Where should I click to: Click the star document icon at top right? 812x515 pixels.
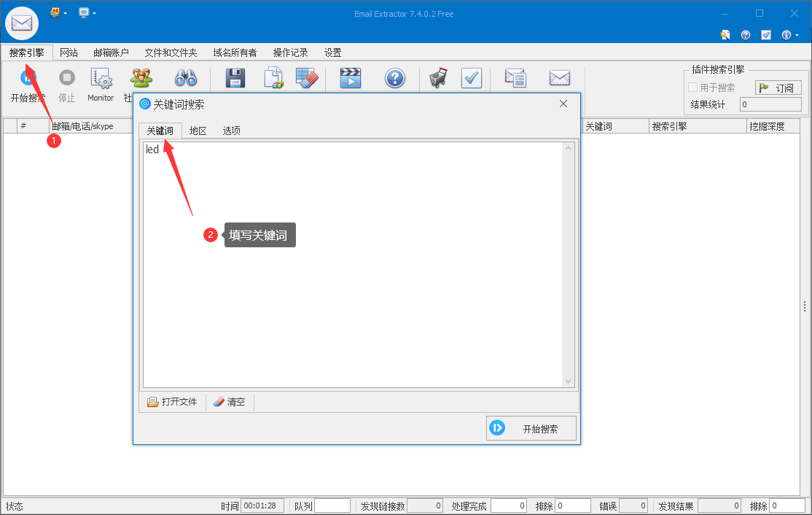point(725,35)
